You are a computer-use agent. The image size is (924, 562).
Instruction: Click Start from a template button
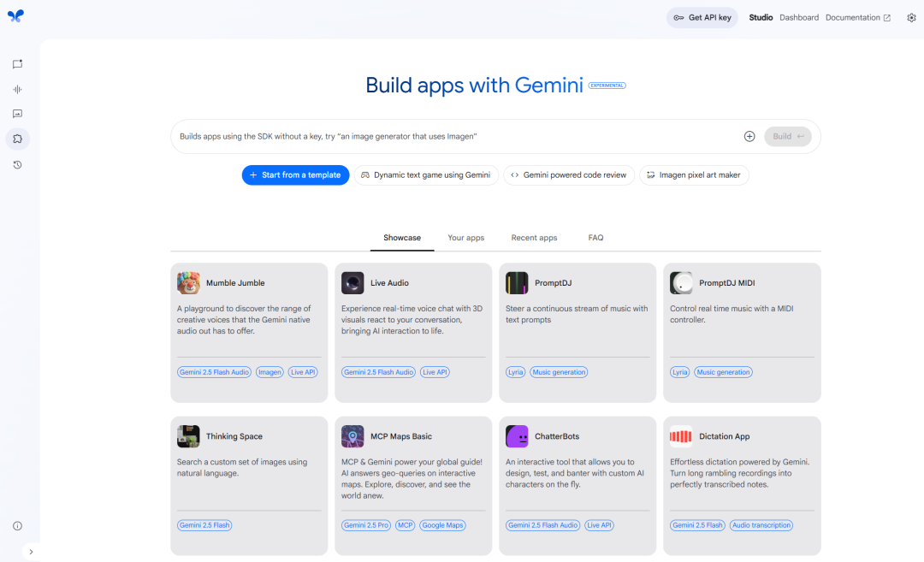[295, 175]
